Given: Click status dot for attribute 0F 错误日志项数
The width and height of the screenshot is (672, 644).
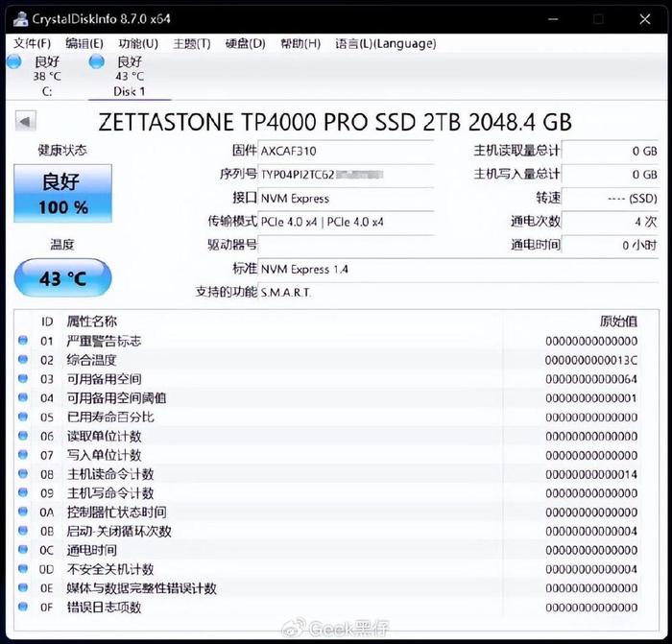Looking at the screenshot, I should pyautogui.click(x=23, y=607).
